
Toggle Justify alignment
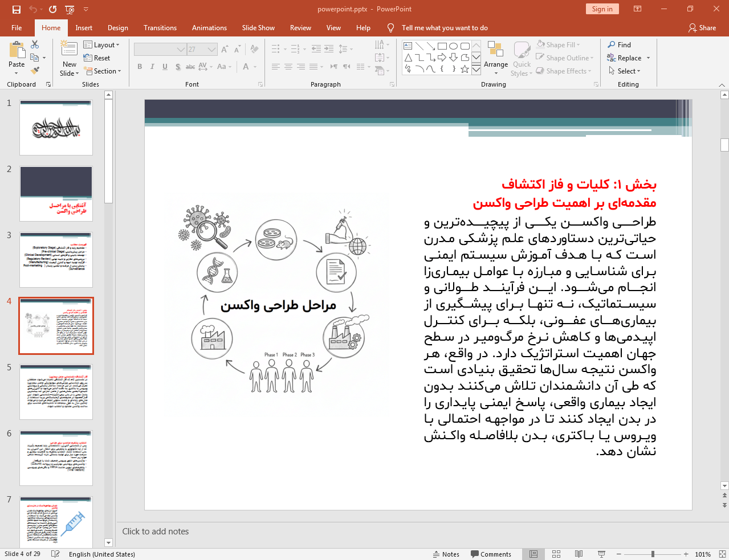pos(313,67)
